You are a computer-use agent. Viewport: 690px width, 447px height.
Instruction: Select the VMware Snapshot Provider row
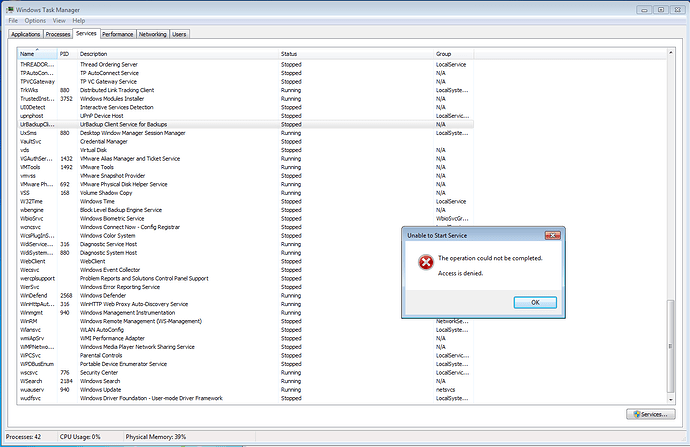click(246, 176)
